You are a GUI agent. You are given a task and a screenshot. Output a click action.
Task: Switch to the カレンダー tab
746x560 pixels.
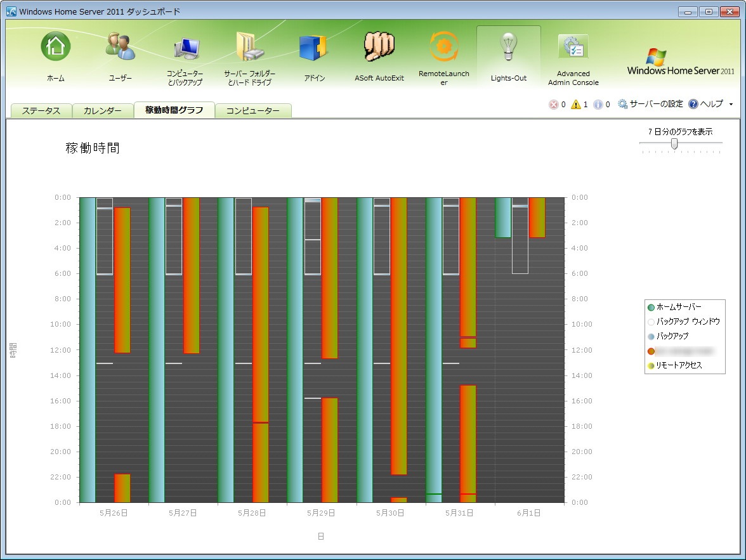[102, 110]
